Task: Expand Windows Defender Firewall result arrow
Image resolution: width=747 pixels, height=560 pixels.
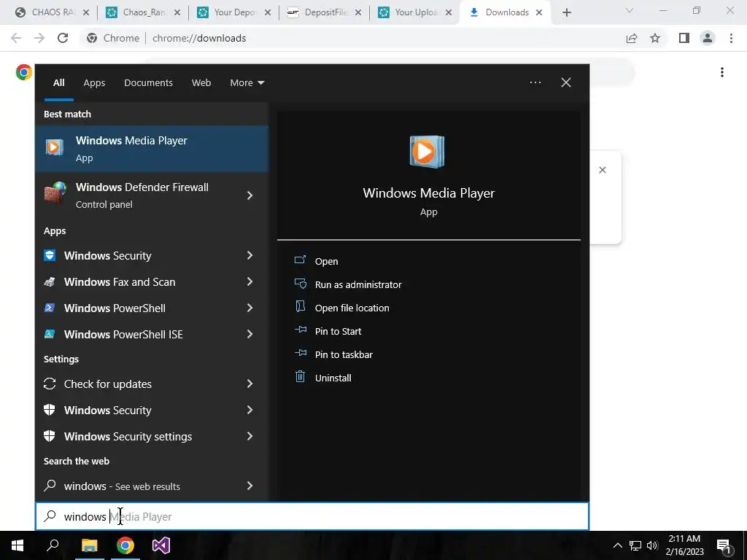Action: coord(249,195)
